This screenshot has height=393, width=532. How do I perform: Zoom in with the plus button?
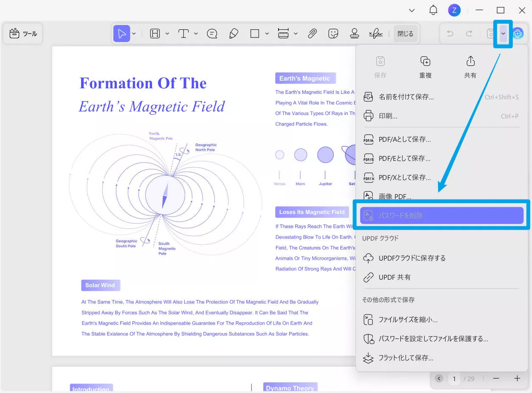tap(517, 378)
